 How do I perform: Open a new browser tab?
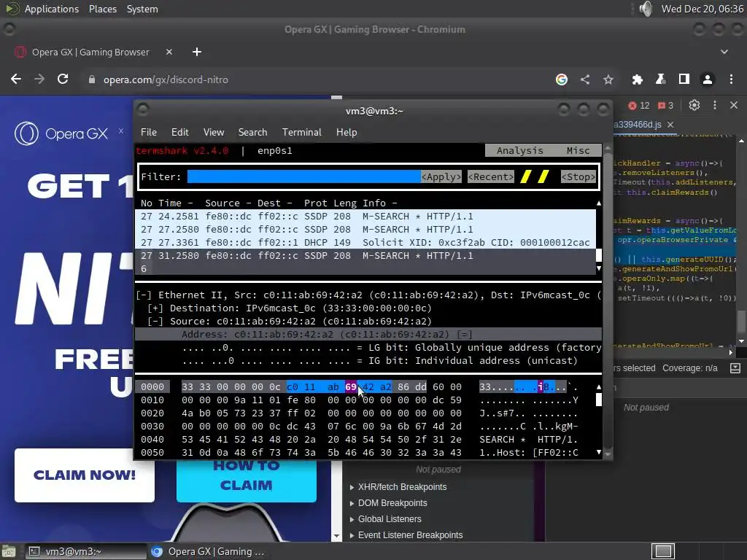pos(197,52)
